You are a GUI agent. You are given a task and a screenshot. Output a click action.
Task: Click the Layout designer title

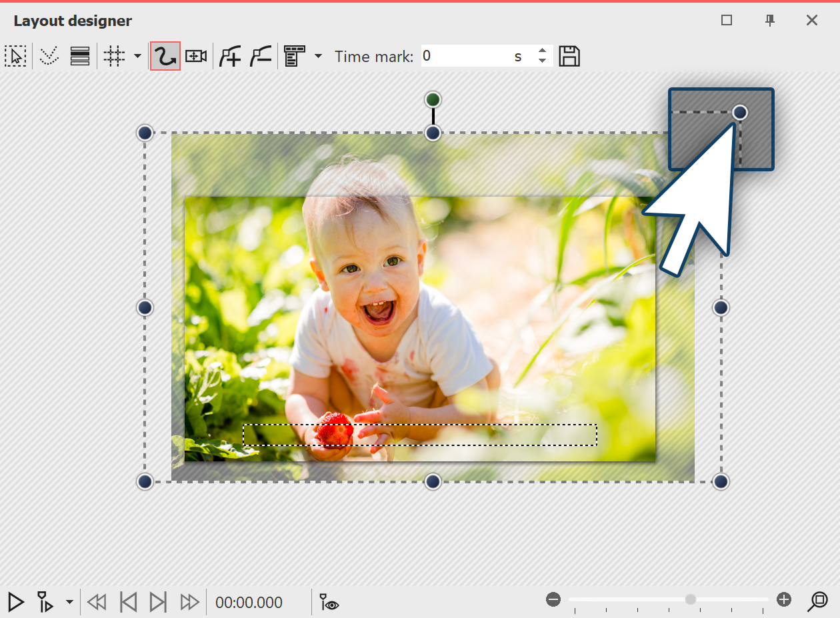point(72,21)
